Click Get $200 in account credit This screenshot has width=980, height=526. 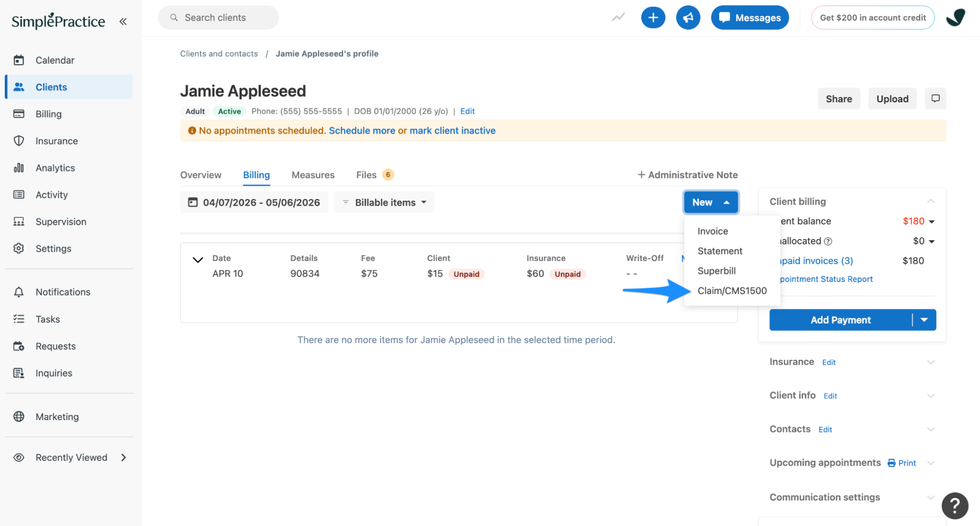[x=873, y=18]
